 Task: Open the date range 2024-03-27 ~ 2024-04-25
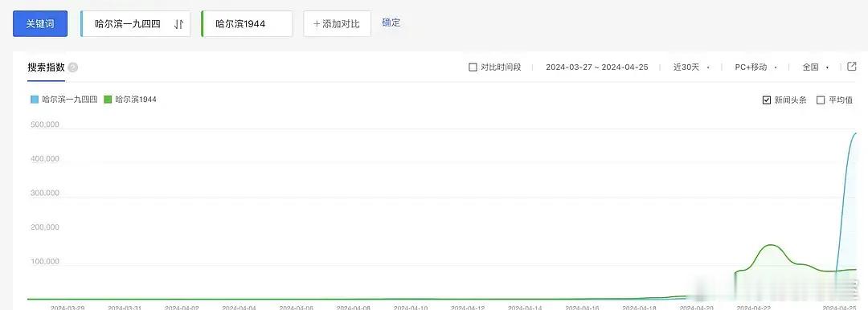(x=596, y=67)
